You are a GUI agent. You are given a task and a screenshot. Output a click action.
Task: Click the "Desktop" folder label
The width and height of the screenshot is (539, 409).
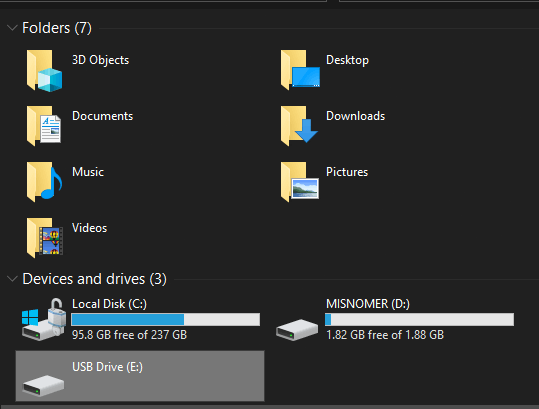(x=347, y=60)
